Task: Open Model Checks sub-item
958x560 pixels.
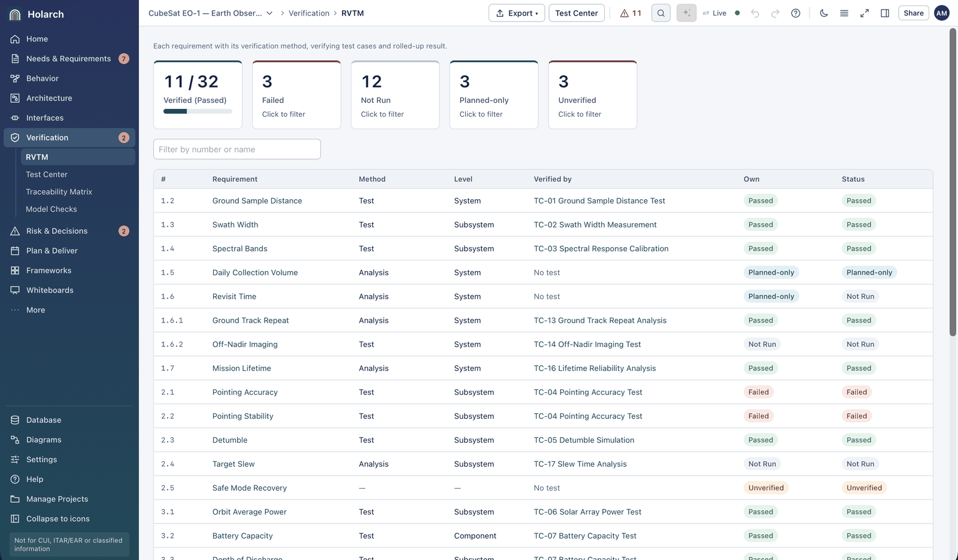Action: [x=78, y=209]
